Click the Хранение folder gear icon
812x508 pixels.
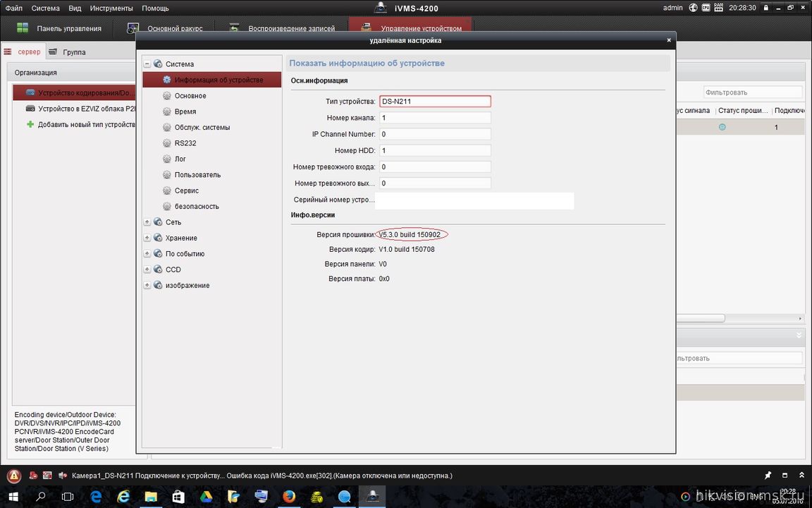click(158, 238)
